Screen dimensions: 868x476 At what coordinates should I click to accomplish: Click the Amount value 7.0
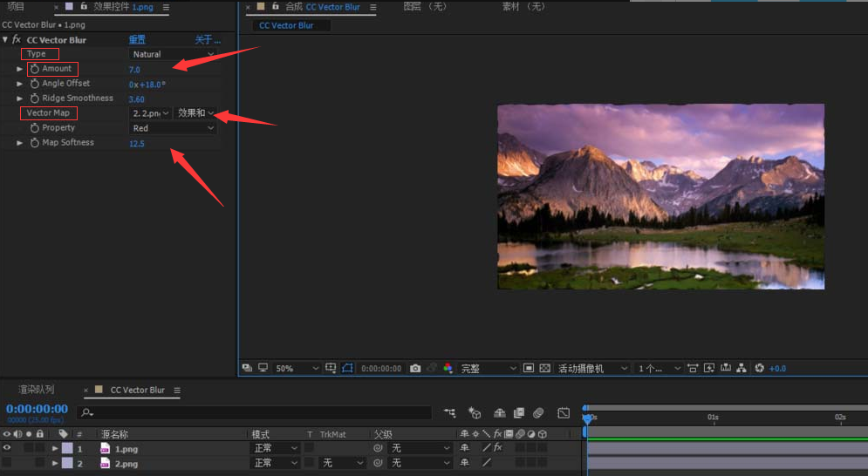[x=134, y=70]
